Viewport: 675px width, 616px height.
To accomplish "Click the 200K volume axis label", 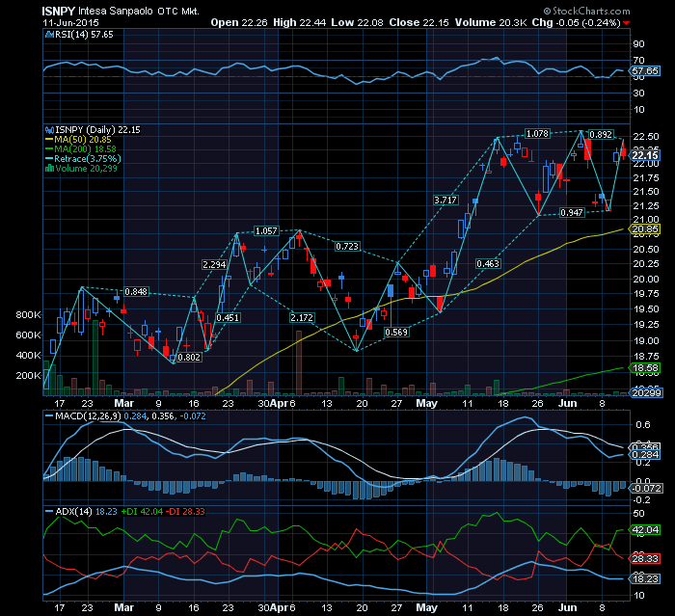I will 28,375.
